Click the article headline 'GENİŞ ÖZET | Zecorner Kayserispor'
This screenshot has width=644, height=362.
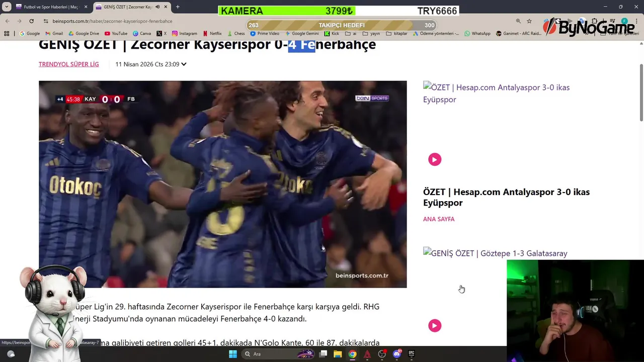coord(207,44)
